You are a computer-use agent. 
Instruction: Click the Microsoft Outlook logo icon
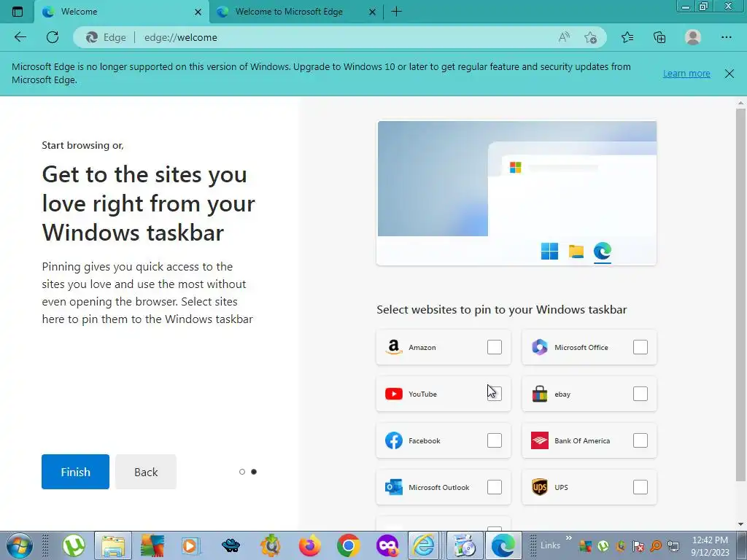point(393,487)
